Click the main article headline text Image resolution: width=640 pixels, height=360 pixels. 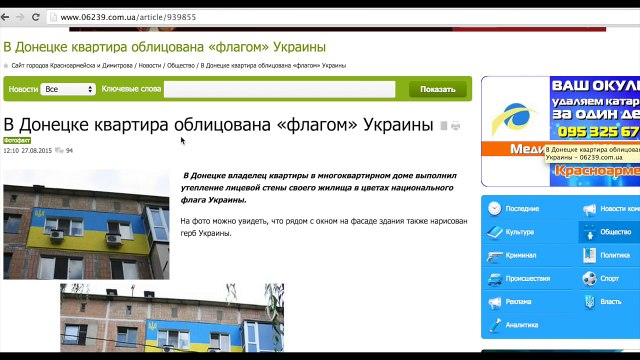pyautogui.click(x=218, y=124)
